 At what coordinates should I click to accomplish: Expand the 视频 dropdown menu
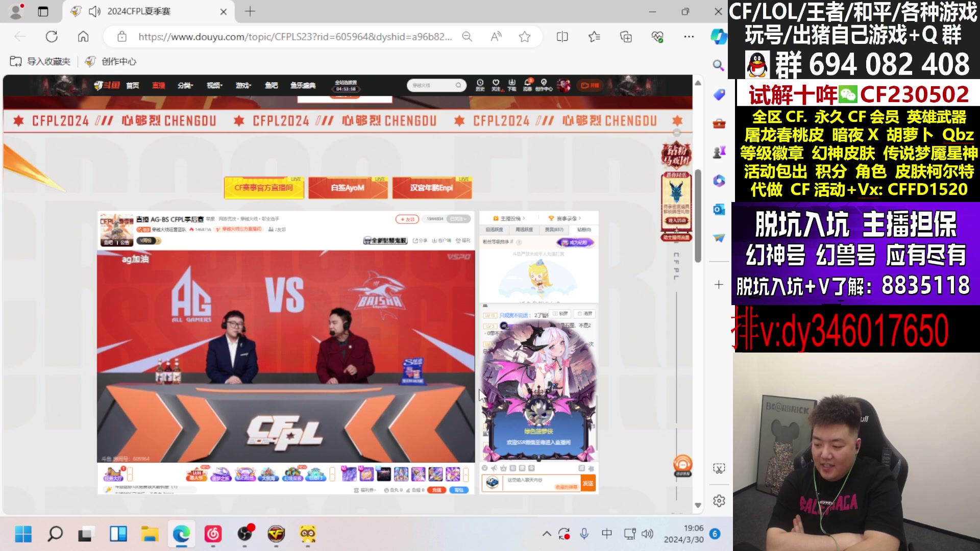tap(215, 85)
